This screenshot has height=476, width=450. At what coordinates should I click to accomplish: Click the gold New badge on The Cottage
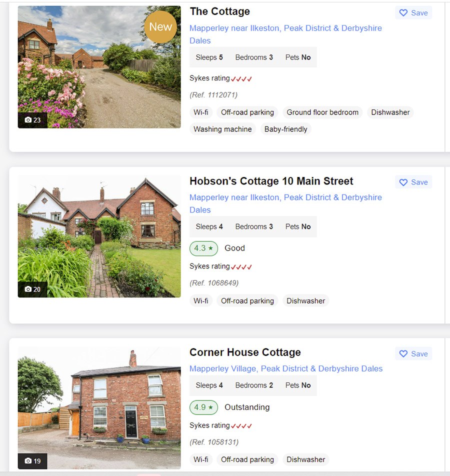pos(160,26)
